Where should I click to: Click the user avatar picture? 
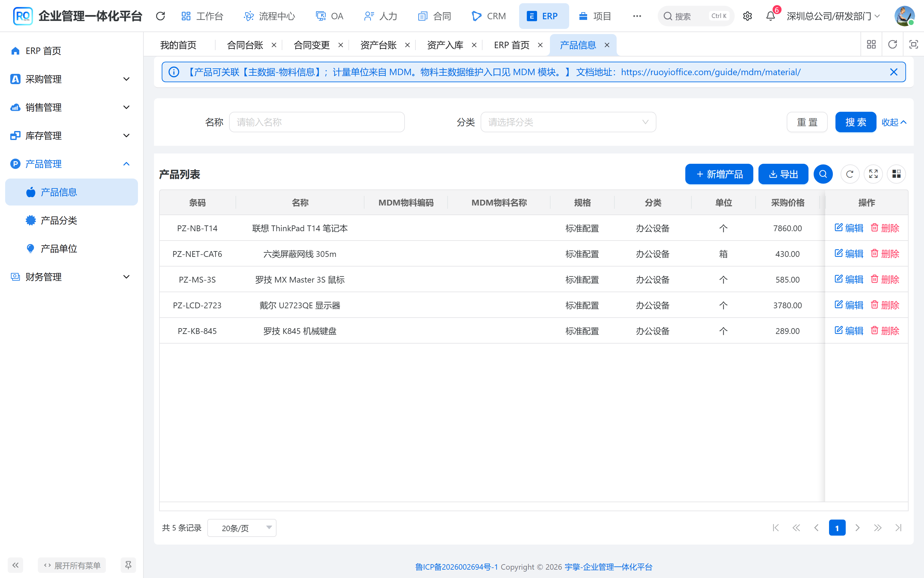click(904, 16)
